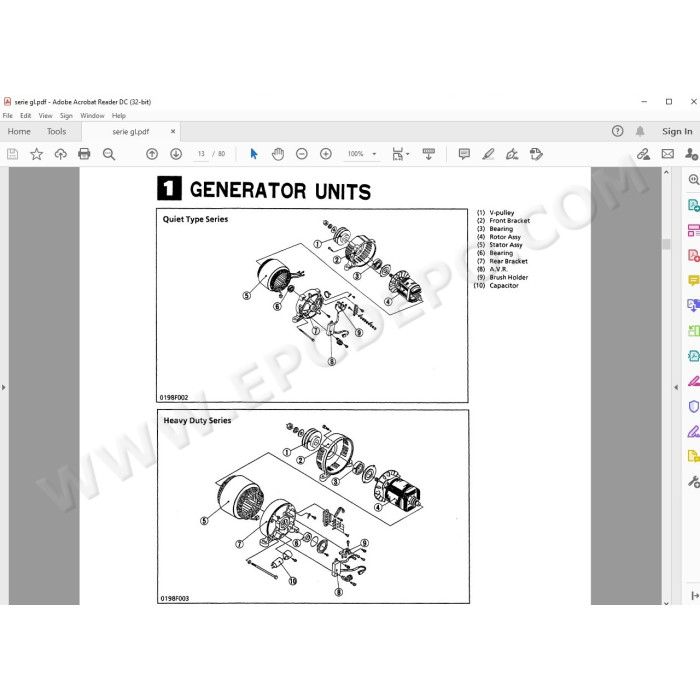The image size is (700, 700).
Task: Add a sticky note comment icon
Action: click(464, 154)
